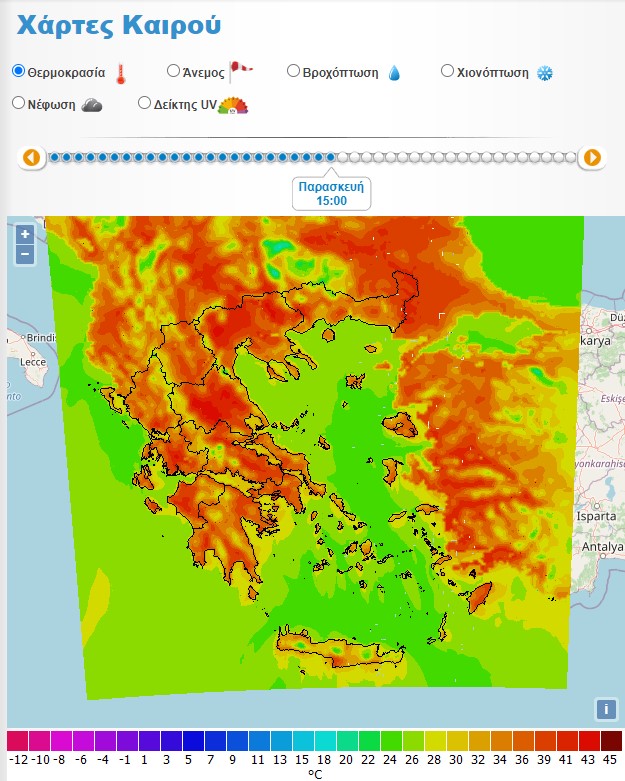625x781 pixels.
Task: Click the raindrop icon beside Βροχόπτωση
Action: coord(394,73)
